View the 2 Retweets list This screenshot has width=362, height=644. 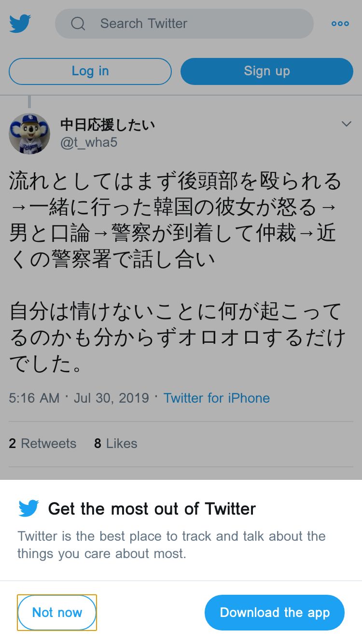coord(42,444)
